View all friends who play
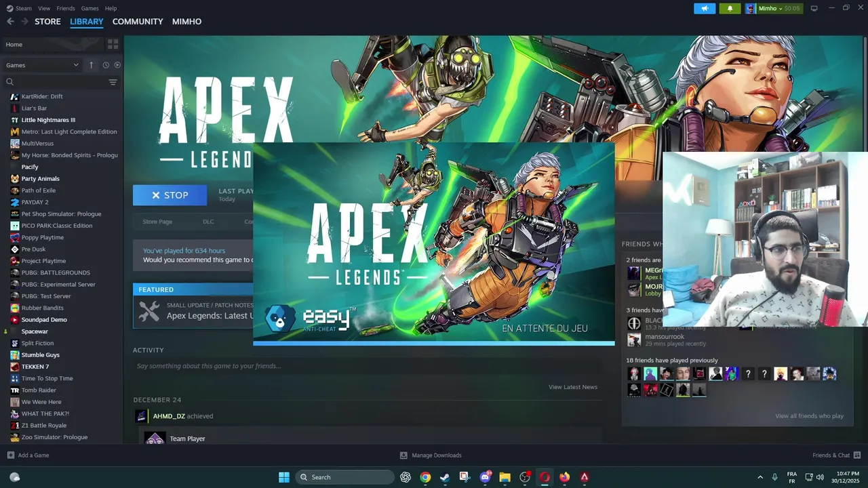Image resolution: width=868 pixels, height=488 pixels. click(x=809, y=416)
